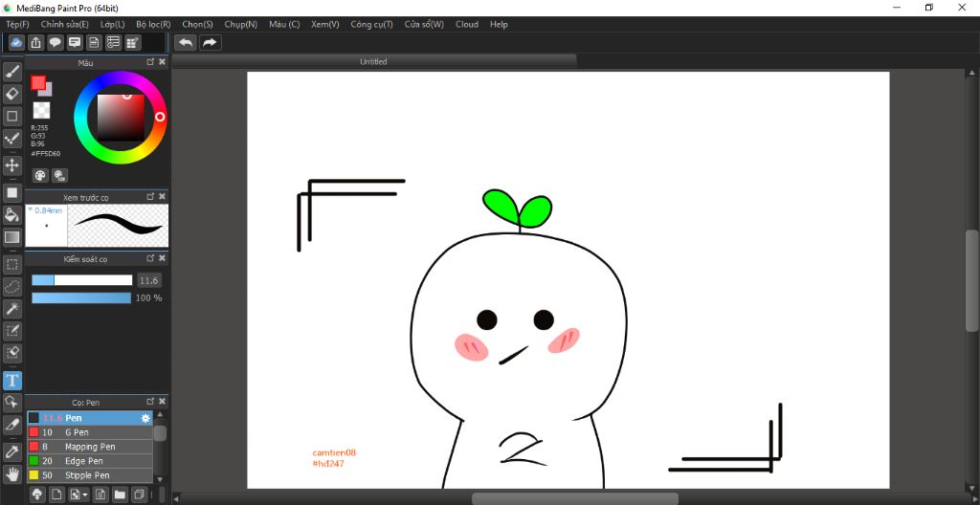This screenshot has height=505, width=980.
Task: Open the Tệp(F) menu
Action: 17,24
